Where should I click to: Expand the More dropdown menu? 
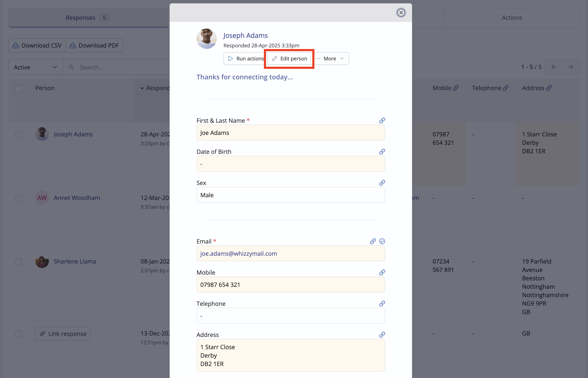tap(330, 59)
